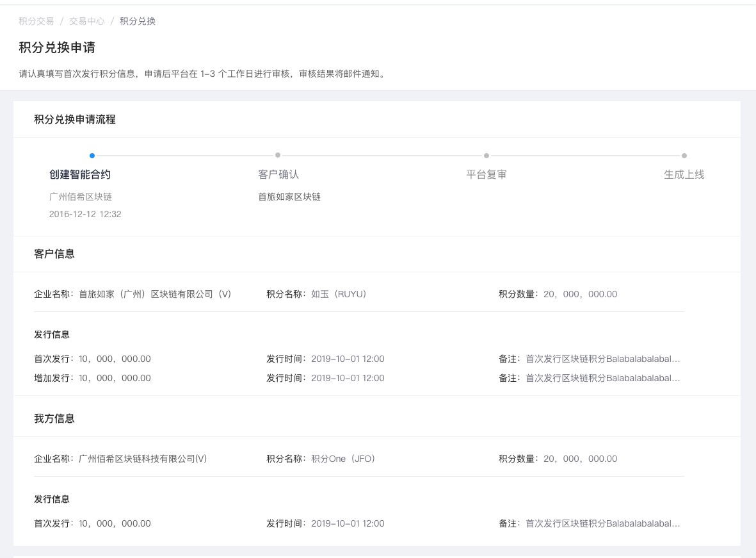Click 发行时间 in the 增加发行 row
This screenshot has width=756, height=558.
[x=348, y=378]
